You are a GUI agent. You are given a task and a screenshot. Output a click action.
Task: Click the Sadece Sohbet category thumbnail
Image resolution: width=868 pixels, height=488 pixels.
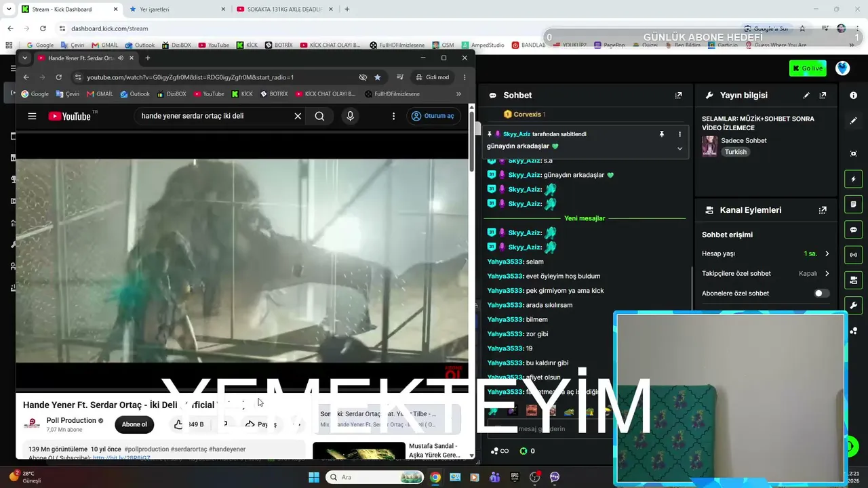click(709, 146)
